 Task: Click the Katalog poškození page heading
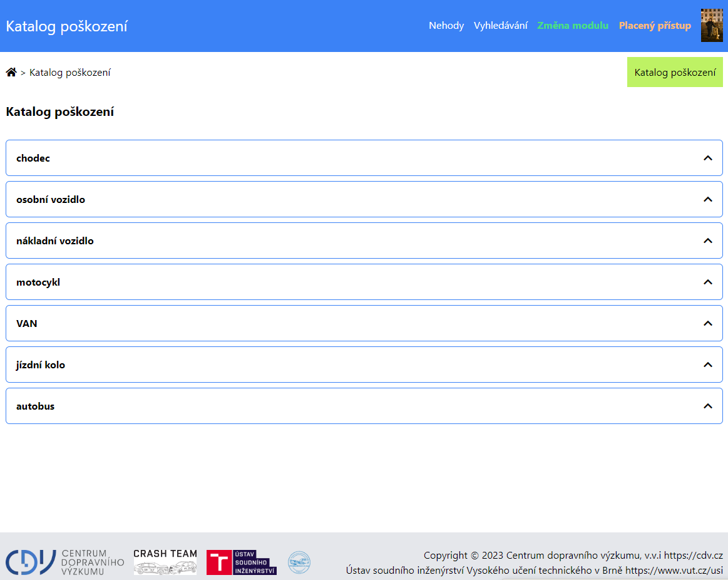tap(60, 111)
